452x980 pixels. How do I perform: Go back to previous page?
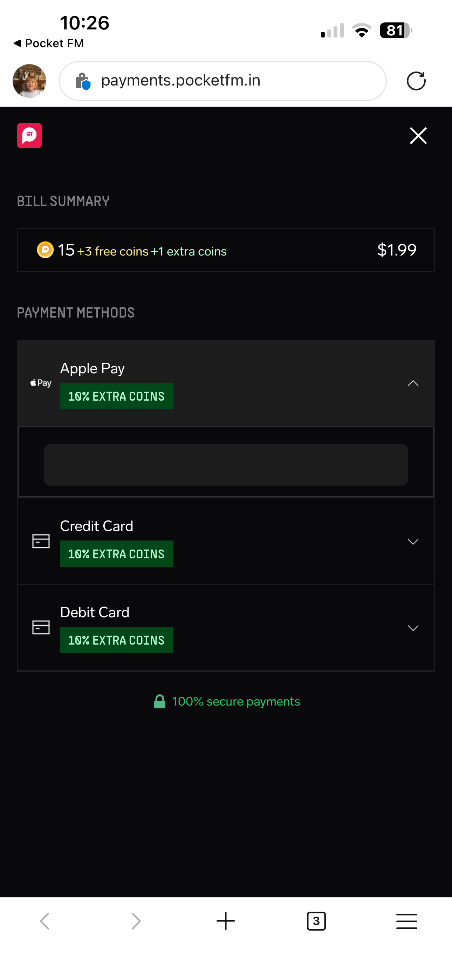45,921
